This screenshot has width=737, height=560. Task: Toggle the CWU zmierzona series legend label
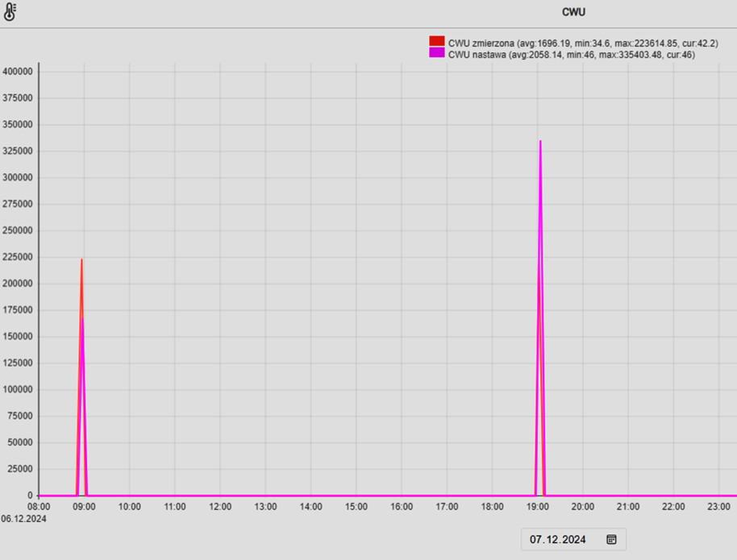(x=582, y=43)
